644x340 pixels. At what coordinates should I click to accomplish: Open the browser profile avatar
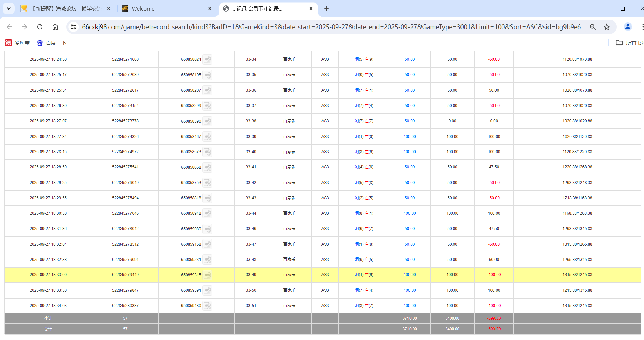627,27
